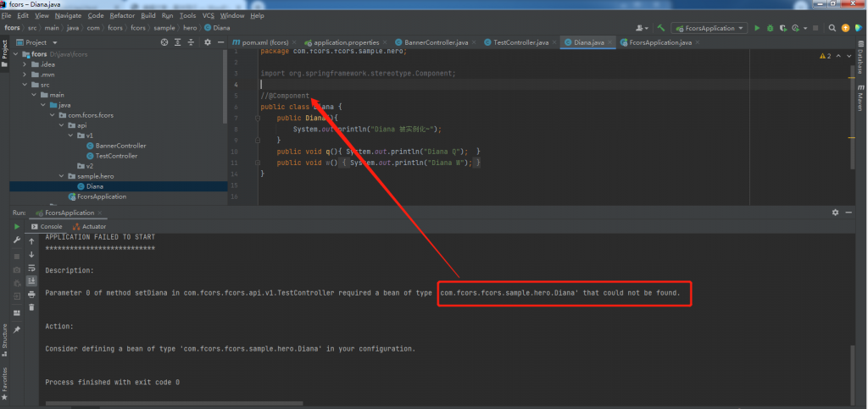The width and height of the screenshot is (868, 409).
Task: Click the 'hero' breadcrumb in navigation bar
Action: (x=191, y=28)
